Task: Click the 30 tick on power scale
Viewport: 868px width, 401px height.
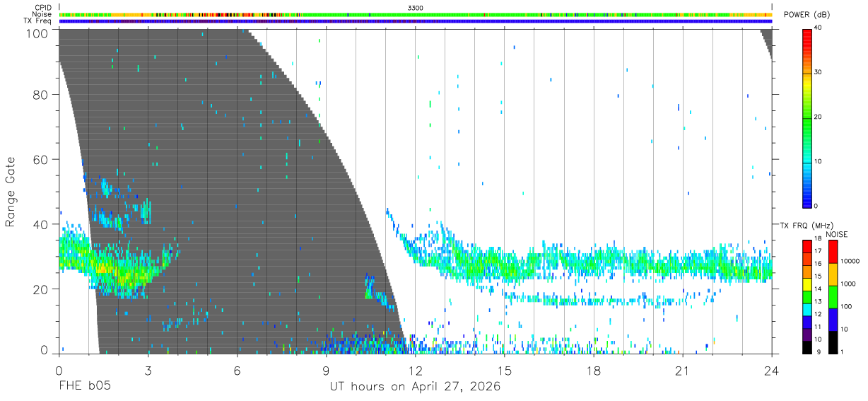Action: coord(819,72)
